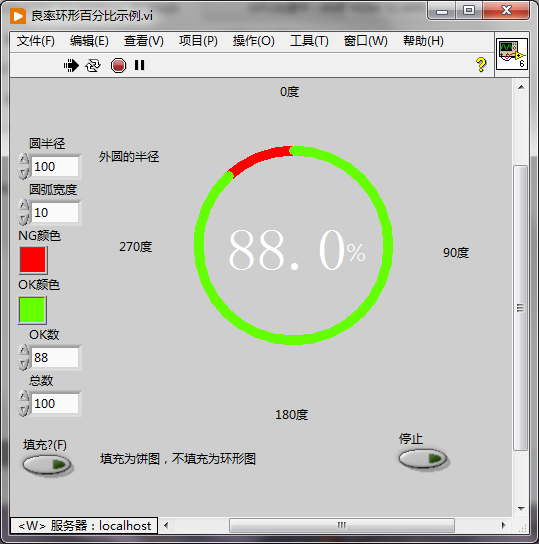Open Context Help question mark icon
Screen dimensions: 539x544
[x=481, y=65]
